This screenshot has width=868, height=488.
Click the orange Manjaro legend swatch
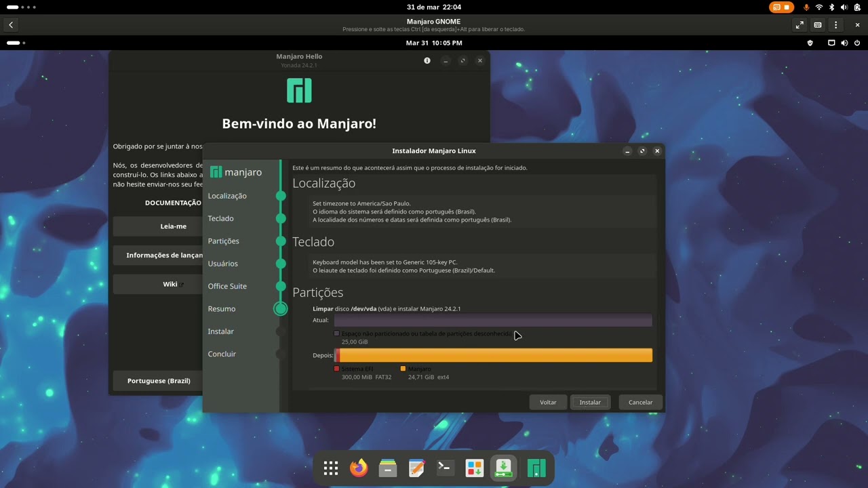point(403,369)
